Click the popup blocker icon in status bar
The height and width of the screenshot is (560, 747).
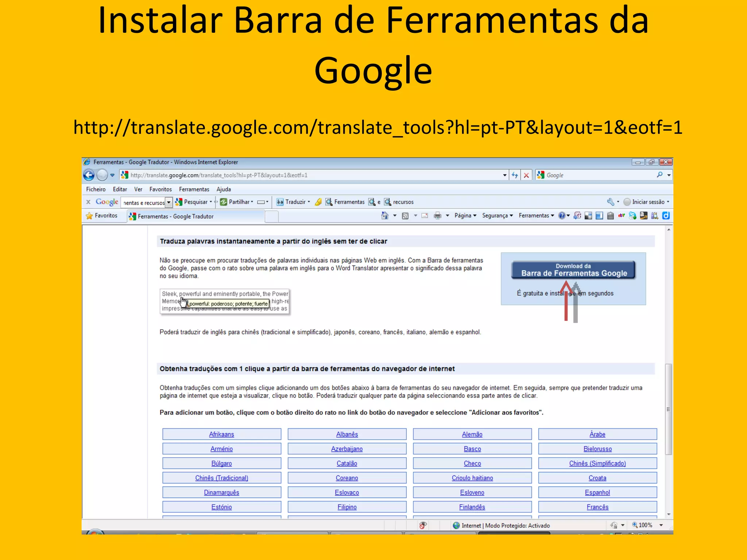coord(423,525)
